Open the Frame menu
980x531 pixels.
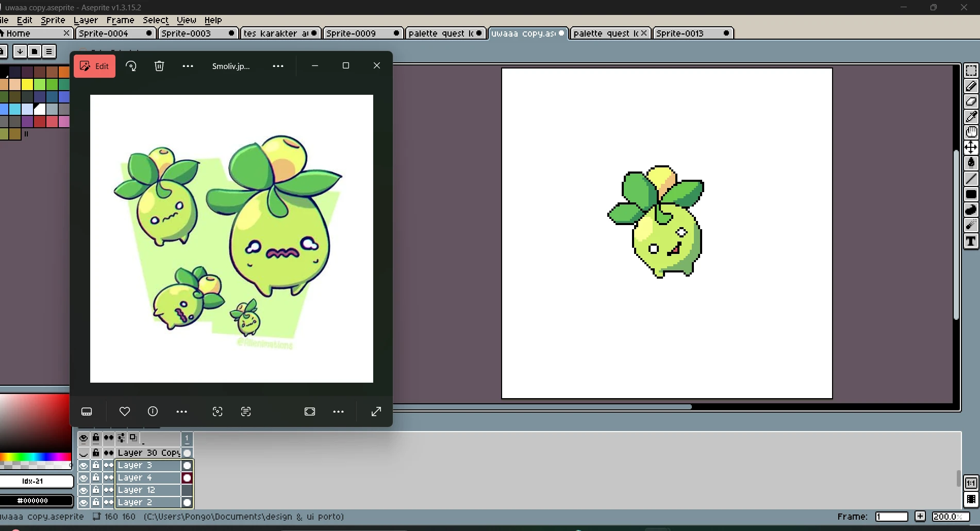point(120,20)
